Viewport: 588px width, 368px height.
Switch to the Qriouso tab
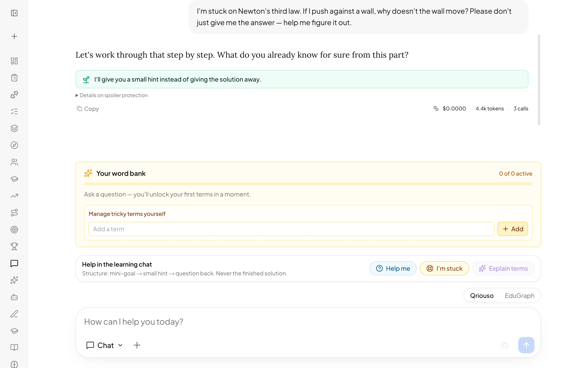[x=482, y=295]
